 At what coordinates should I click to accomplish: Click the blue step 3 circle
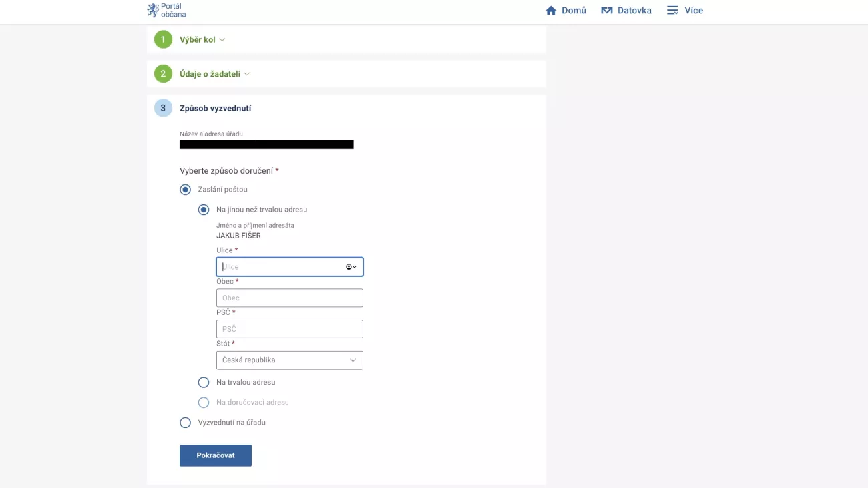point(163,108)
